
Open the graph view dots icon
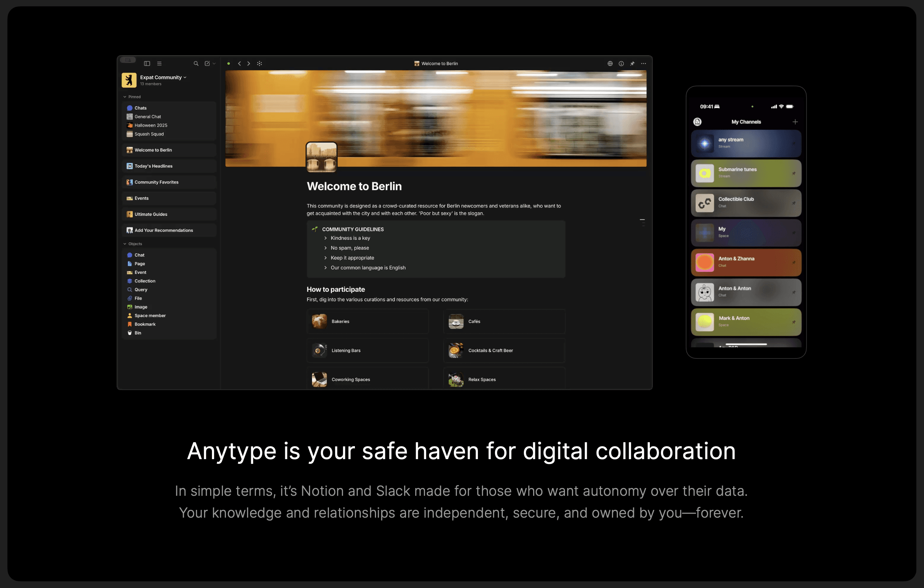pos(259,63)
